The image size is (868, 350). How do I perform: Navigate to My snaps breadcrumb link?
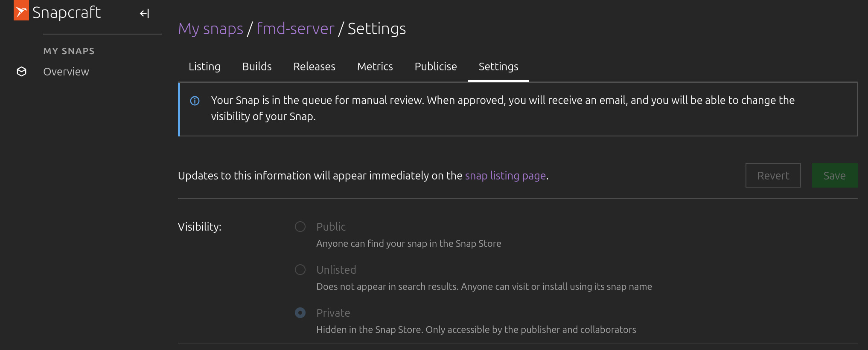210,29
